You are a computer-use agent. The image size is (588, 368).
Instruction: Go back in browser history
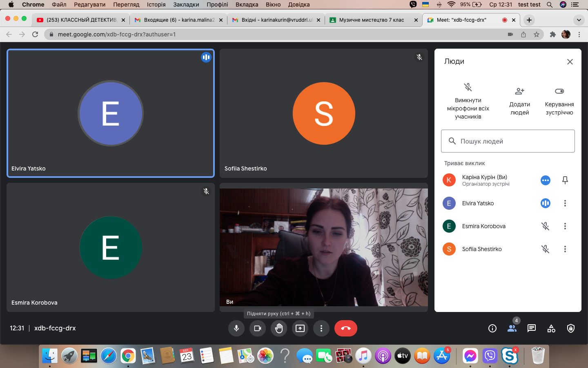[x=9, y=34]
